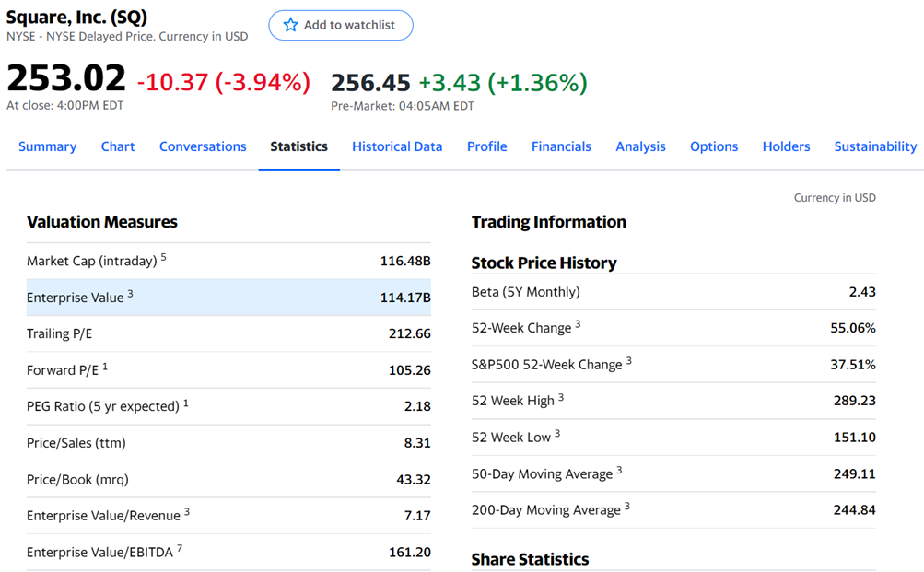Click Enterprise Value/EBITDA value 161.20
Screen dimensions: 924x572
410,552
